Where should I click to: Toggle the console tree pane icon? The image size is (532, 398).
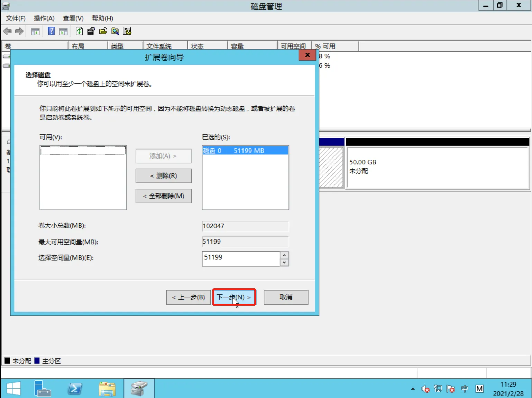point(35,31)
